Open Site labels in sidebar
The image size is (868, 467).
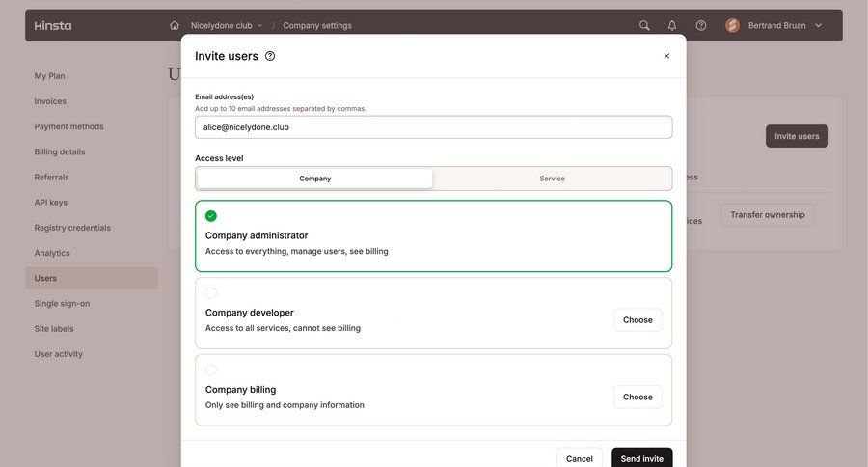(x=54, y=328)
